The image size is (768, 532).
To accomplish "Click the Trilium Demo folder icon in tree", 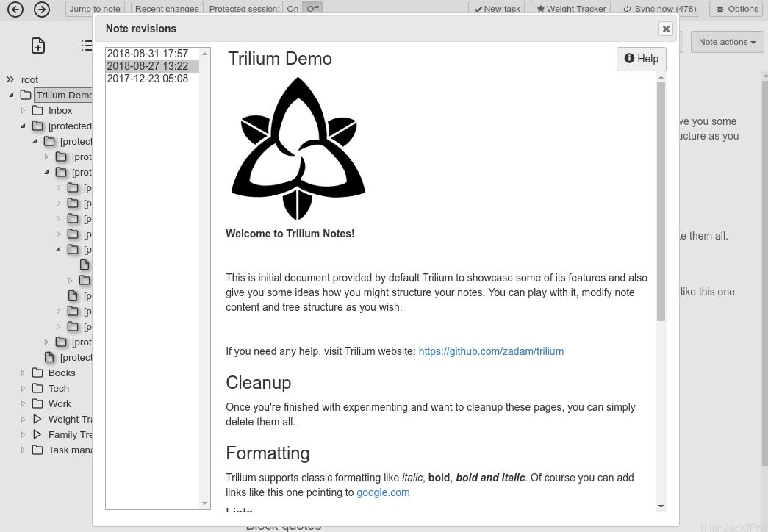I will tap(26, 95).
